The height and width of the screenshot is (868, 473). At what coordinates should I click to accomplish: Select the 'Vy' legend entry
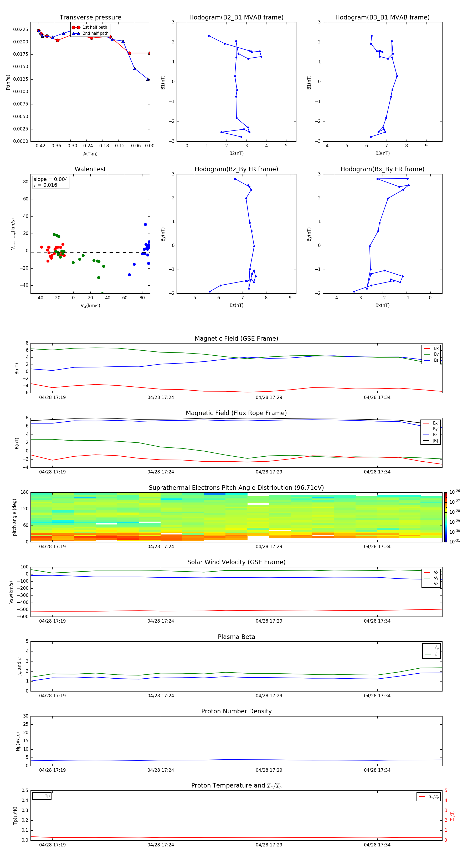[x=431, y=578]
